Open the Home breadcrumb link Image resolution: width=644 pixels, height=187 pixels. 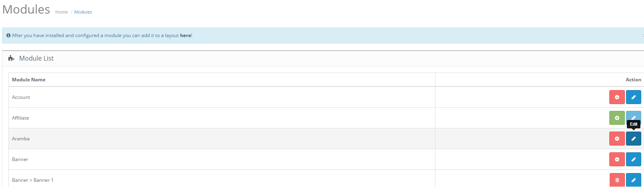click(61, 12)
